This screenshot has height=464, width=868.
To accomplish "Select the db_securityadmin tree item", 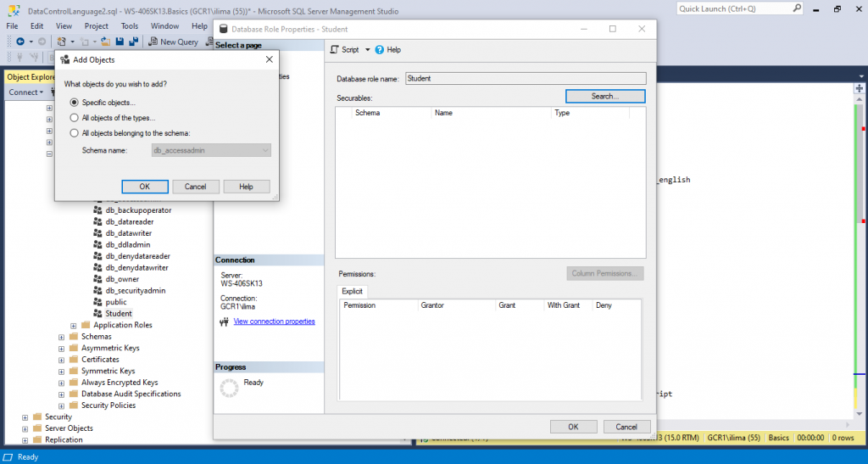I will point(136,291).
